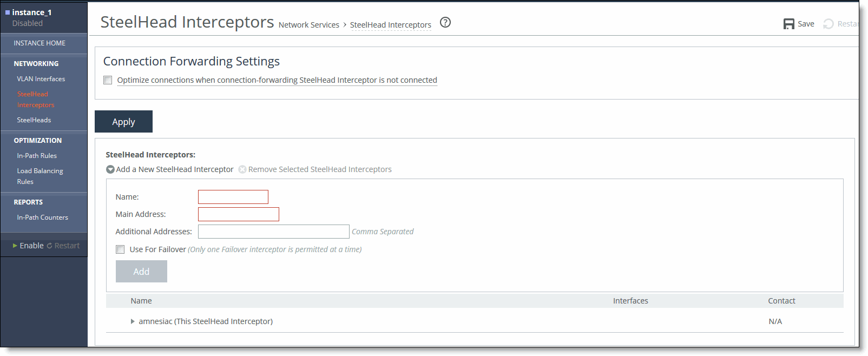
Task: Check the Use For Failover box
Action: pyautogui.click(x=120, y=249)
